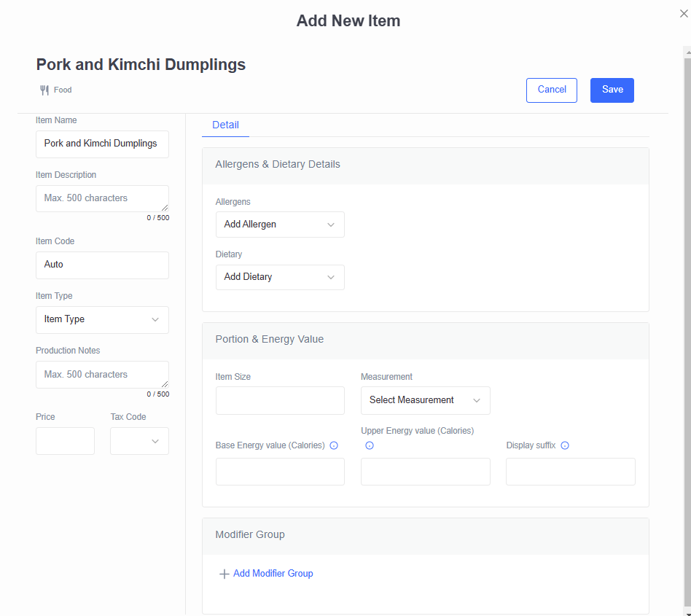Viewport: 691px width, 616px height.
Task: Click the Display suffix input field
Action: [571, 472]
